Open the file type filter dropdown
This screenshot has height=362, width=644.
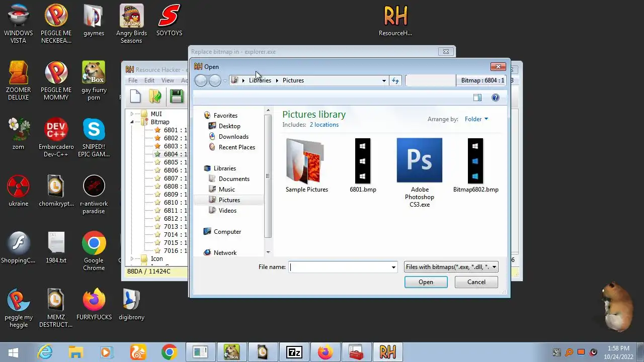point(451,267)
